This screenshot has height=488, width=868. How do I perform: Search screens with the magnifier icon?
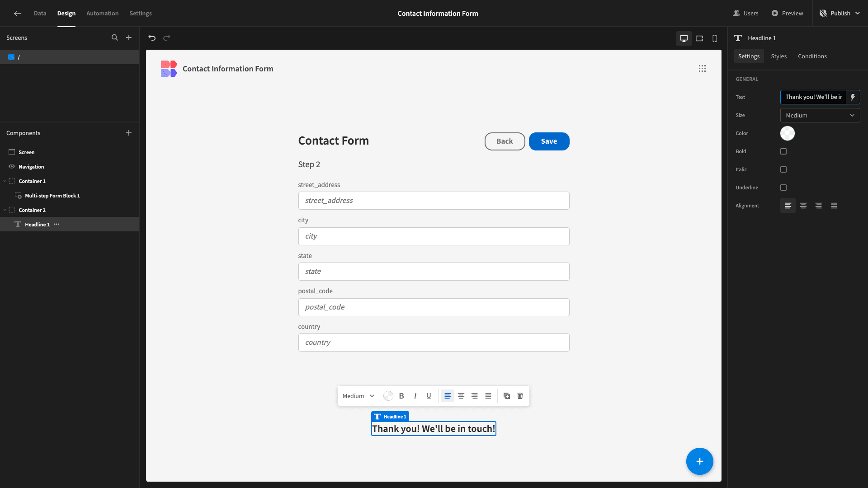point(115,38)
